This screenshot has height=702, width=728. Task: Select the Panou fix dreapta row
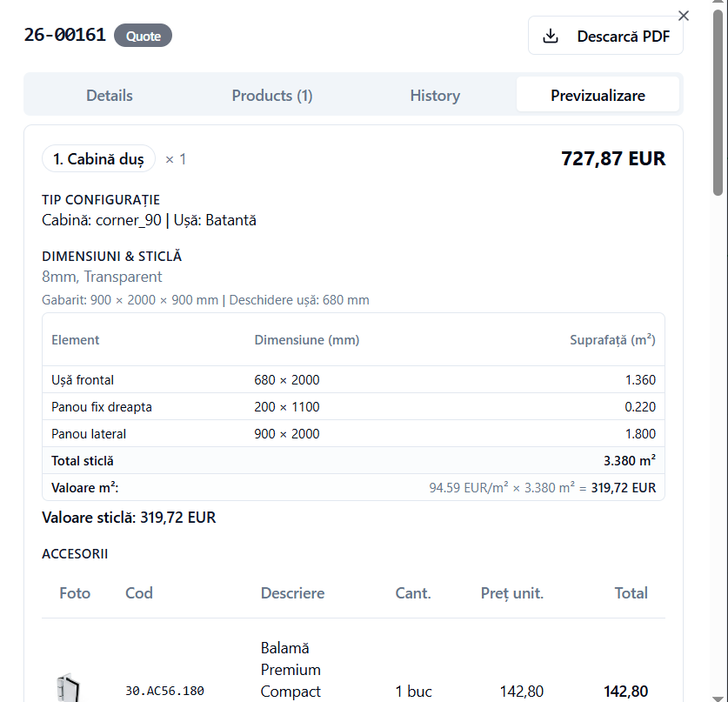[x=353, y=407]
